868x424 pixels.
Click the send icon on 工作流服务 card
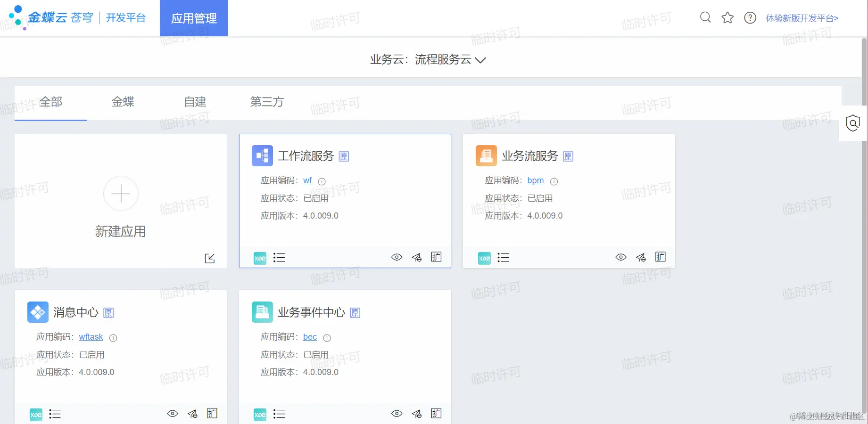tap(417, 257)
